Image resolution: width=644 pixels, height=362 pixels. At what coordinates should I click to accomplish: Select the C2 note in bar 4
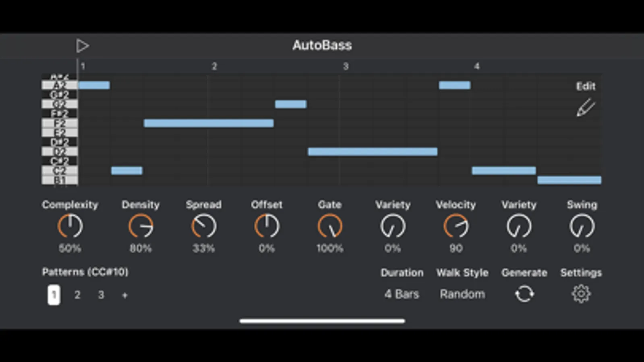pos(504,171)
